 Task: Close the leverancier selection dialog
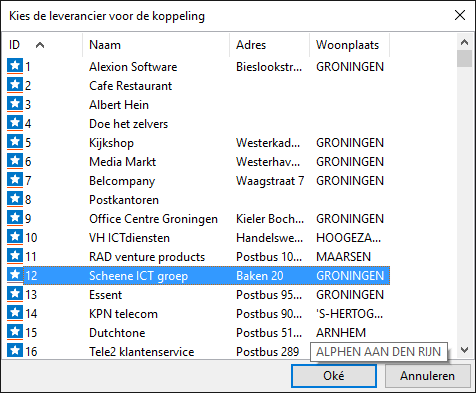tap(460, 15)
